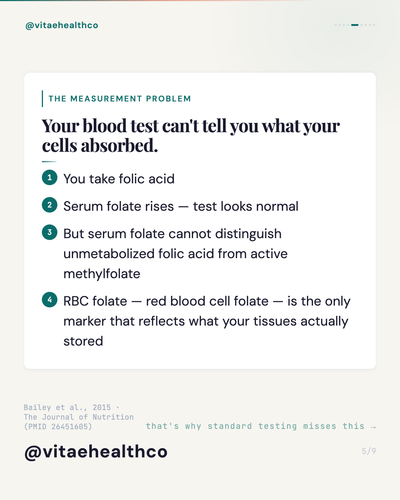Click the top @vitaehealthco handle
This screenshot has width=400, height=500.
coord(62,25)
